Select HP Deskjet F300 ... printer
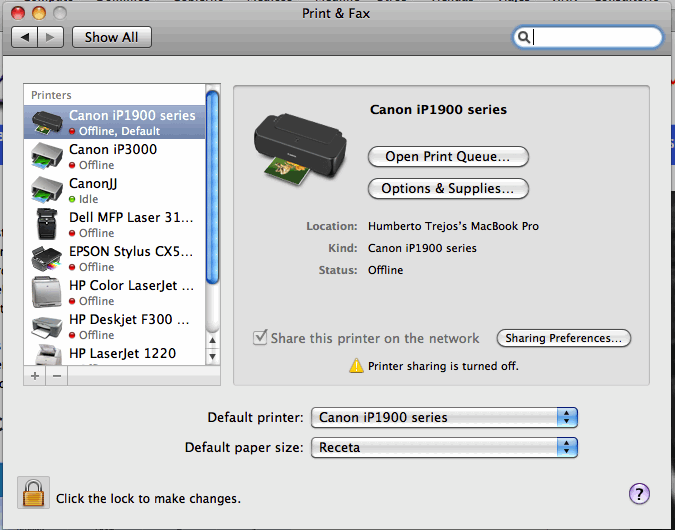This screenshot has height=530, width=675. (115, 326)
